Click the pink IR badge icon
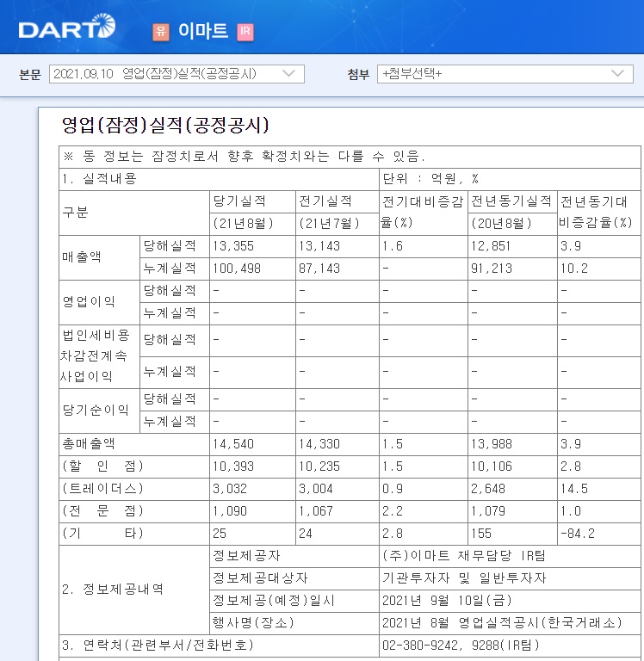 coord(245,32)
